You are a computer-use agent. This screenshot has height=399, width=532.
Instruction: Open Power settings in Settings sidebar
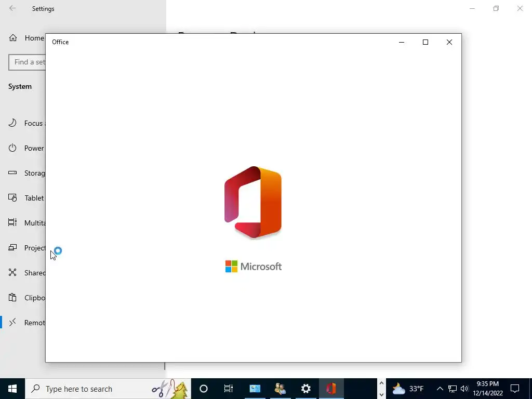(x=26, y=148)
